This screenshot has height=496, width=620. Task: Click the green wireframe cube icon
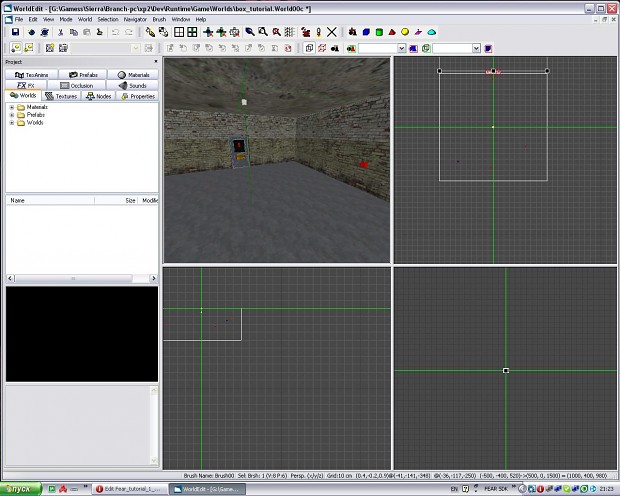426,48
